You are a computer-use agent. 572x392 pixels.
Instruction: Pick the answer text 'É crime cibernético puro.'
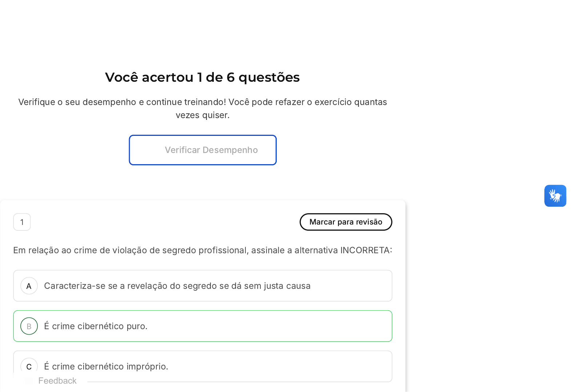96,326
